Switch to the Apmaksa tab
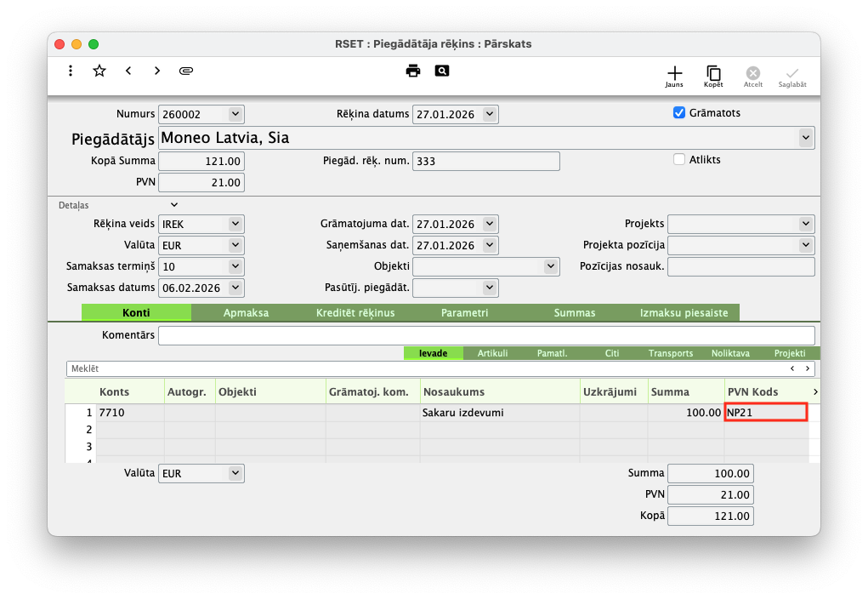This screenshot has width=868, height=599. click(x=246, y=313)
